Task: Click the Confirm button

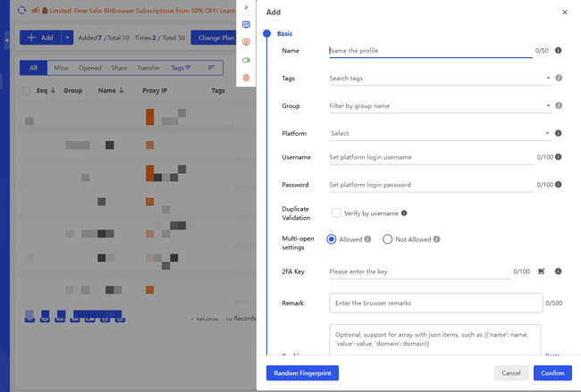Action: (x=552, y=372)
